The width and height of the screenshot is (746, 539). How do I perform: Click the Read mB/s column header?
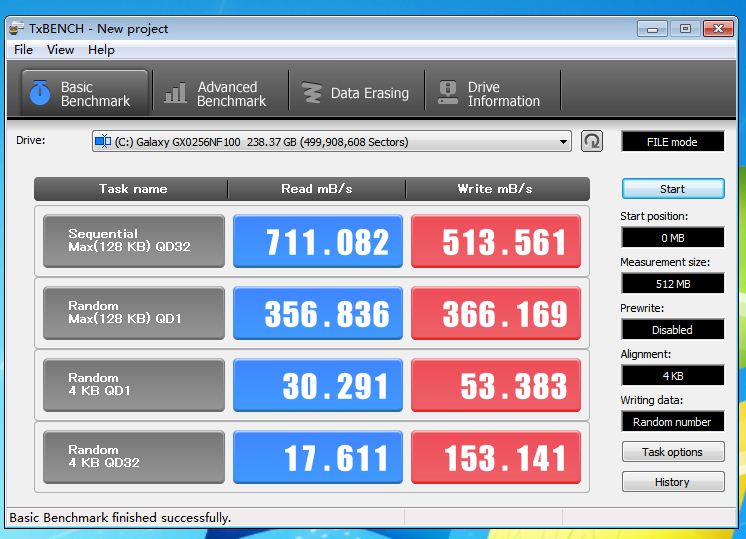(316, 189)
